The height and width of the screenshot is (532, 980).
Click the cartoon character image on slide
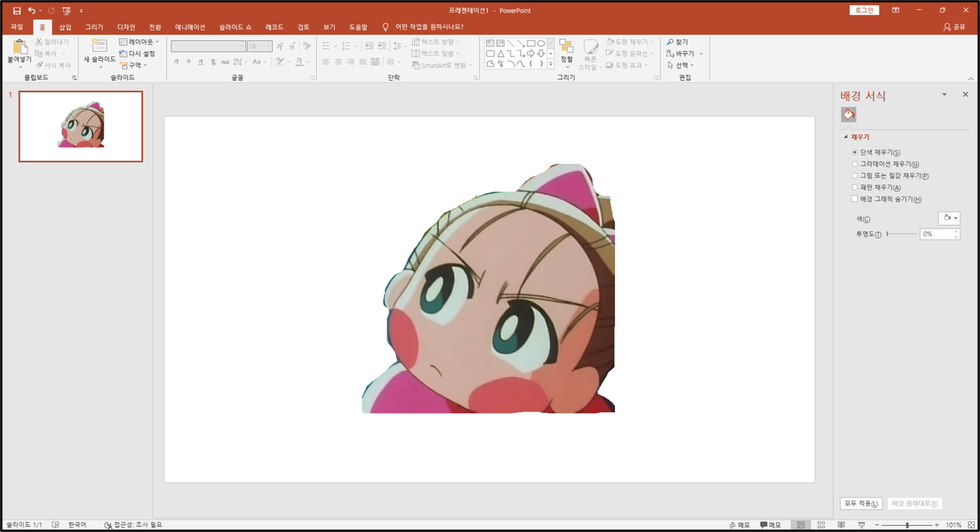pos(488,288)
